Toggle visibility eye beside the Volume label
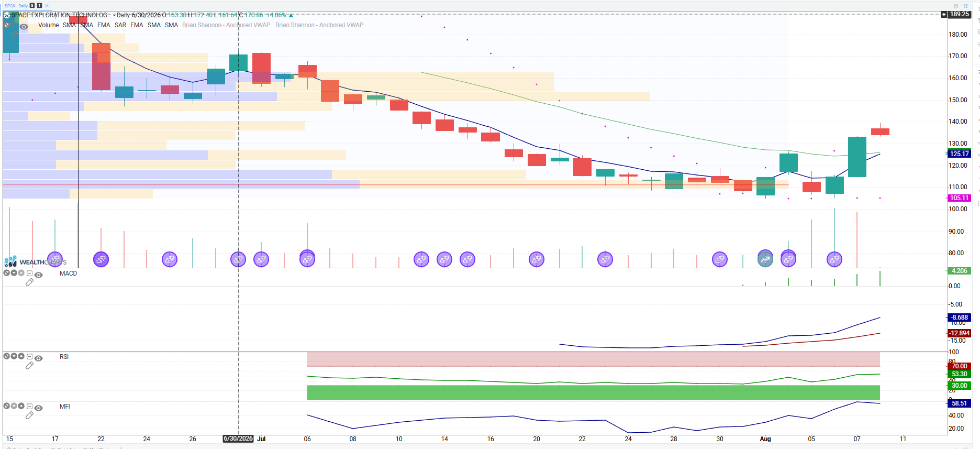Viewport: 980px width, 449px height. click(24, 27)
